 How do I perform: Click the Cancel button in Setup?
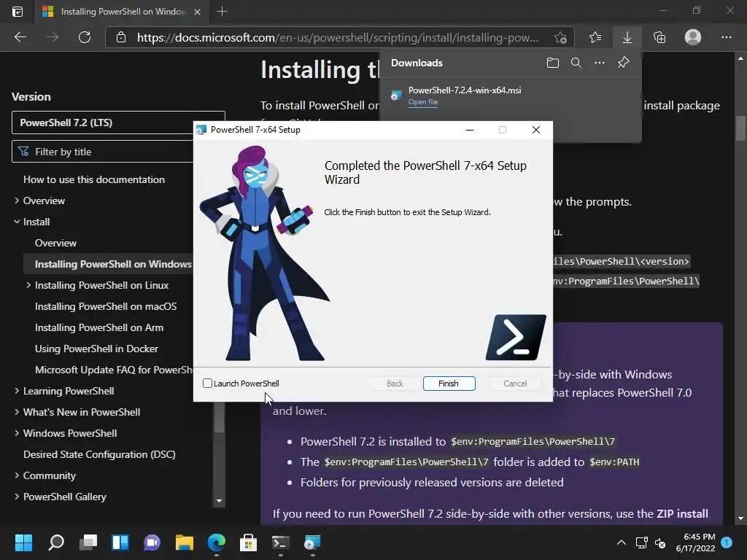tap(515, 384)
